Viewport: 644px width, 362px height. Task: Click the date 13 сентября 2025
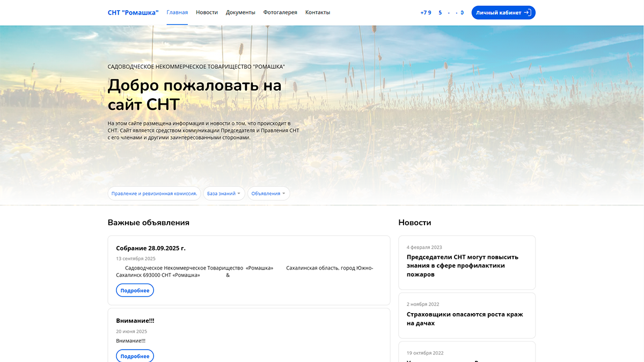tap(136, 258)
